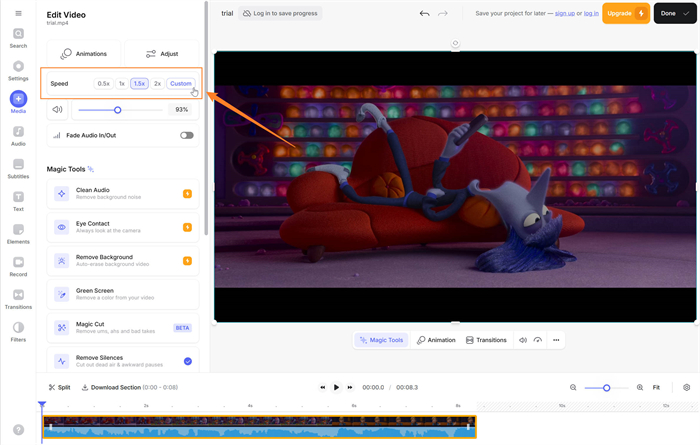Zoom in the timeline
This screenshot has height=445, width=700.
(x=640, y=387)
